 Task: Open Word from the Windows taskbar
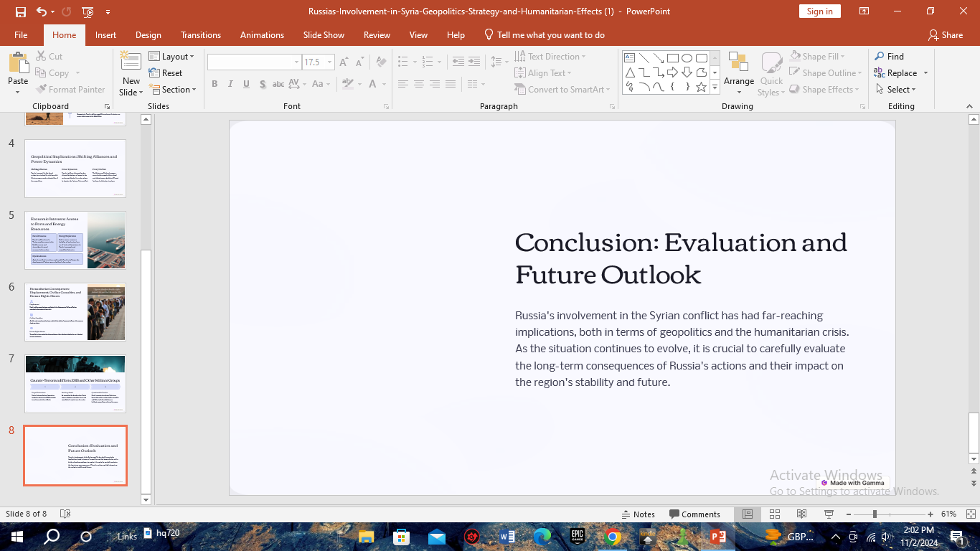(507, 537)
